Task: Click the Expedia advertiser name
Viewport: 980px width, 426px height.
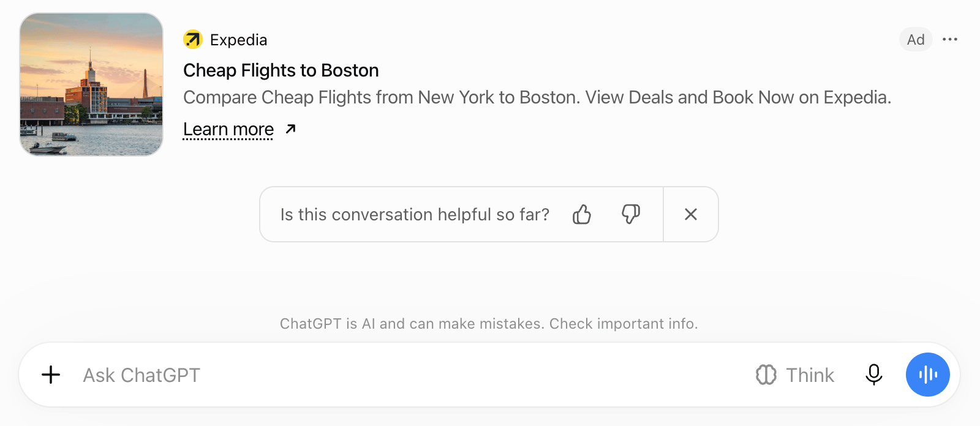Action: pos(238,40)
